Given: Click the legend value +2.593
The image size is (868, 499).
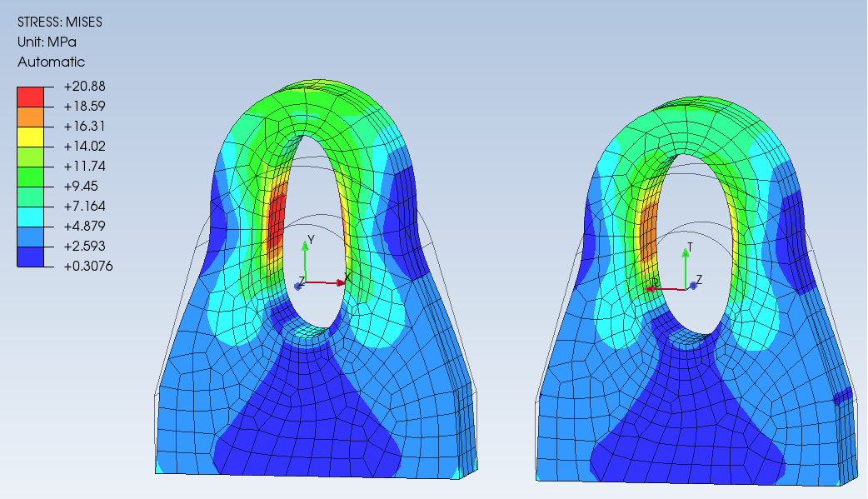Looking at the screenshot, I should coord(85,246).
